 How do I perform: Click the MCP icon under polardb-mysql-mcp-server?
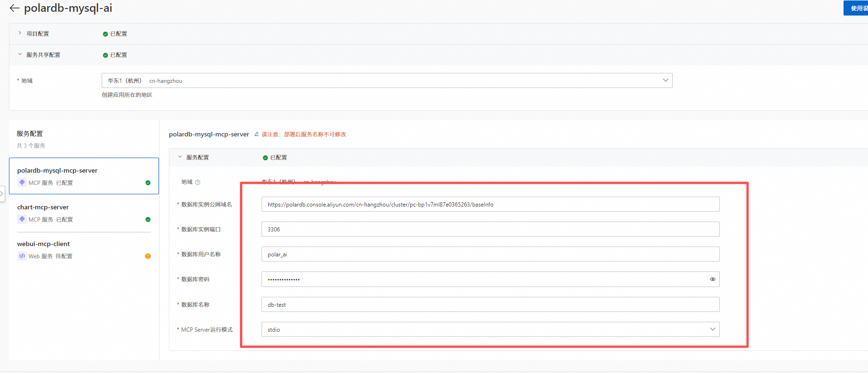point(22,183)
